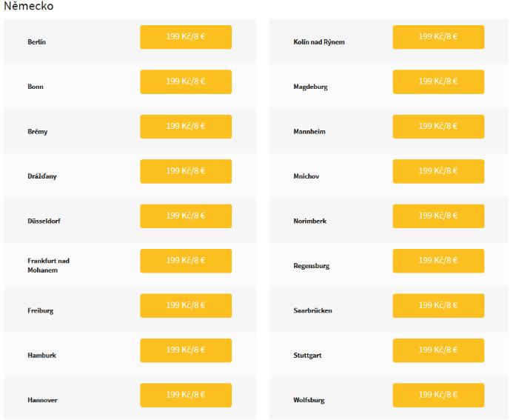Click the Hamburk 199 Kč/8 € button
This screenshot has height=420, width=513.
(186, 350)
